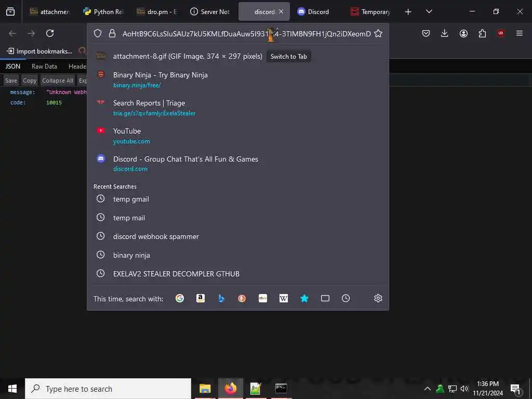Search this time with Google
Viewport: 532px width, 399px height.
pyautogui.click(x=180, y=298)
